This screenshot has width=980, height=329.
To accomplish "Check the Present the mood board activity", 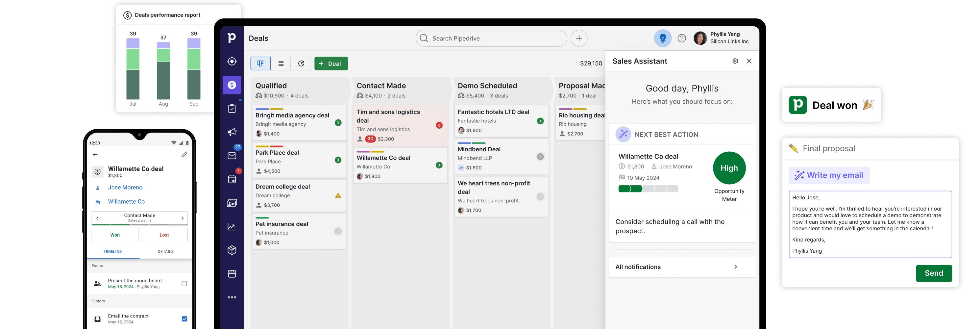I will (184, 284).
